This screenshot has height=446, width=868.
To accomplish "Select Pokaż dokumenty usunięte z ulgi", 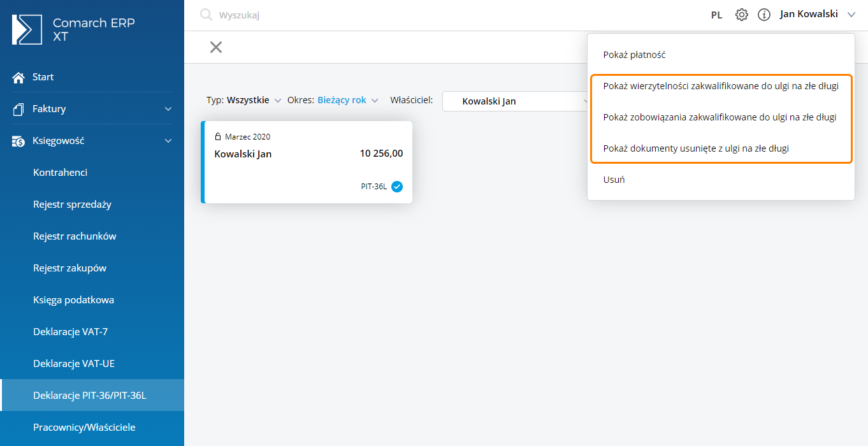I will click(x=696, y=148).
